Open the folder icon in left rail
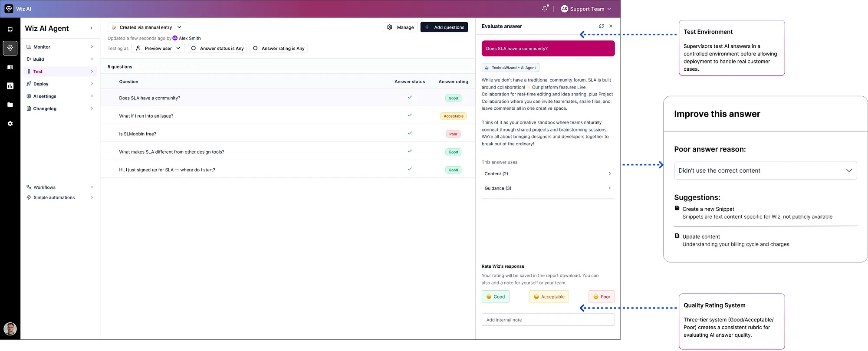The height and width of the screenshot is (351, 868). [10, 105]
